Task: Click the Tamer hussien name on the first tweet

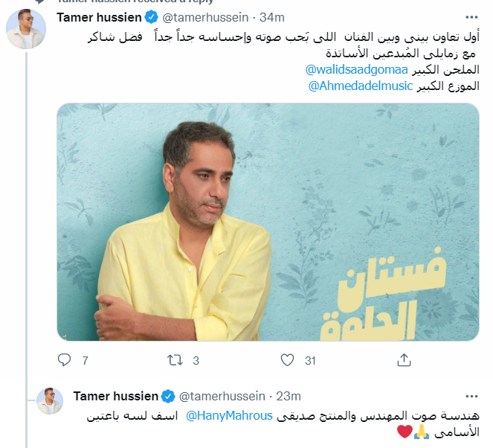Action: point(99,17)
